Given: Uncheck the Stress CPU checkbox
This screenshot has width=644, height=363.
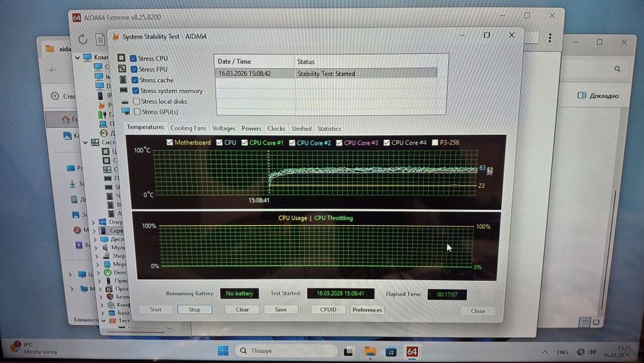Looking at the screenshot, I should click(133, 59).
